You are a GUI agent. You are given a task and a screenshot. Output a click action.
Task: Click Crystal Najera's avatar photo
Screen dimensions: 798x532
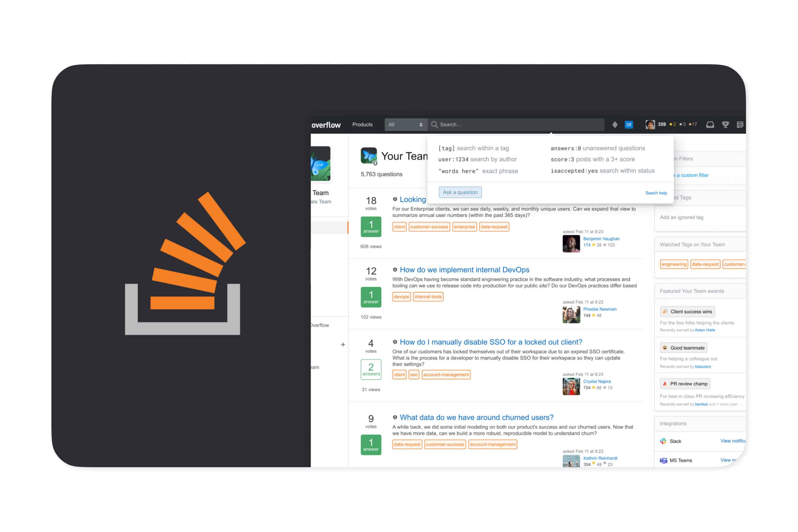click(x=571, y=386)
